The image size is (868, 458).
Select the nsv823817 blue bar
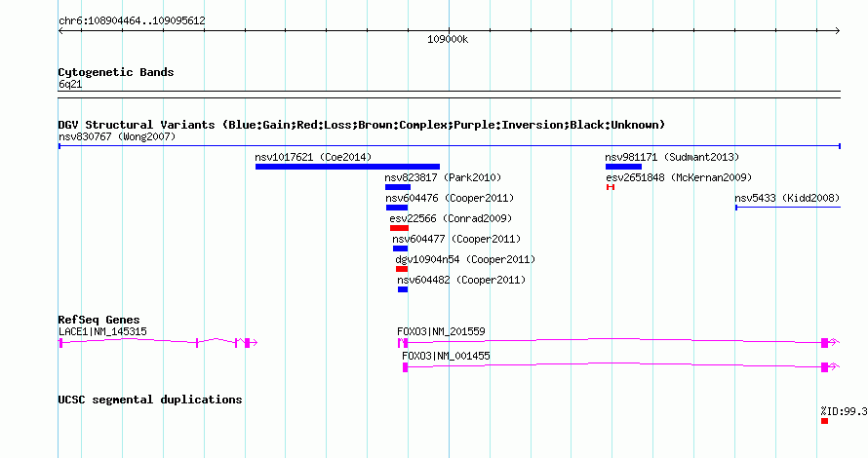point(398,187)
